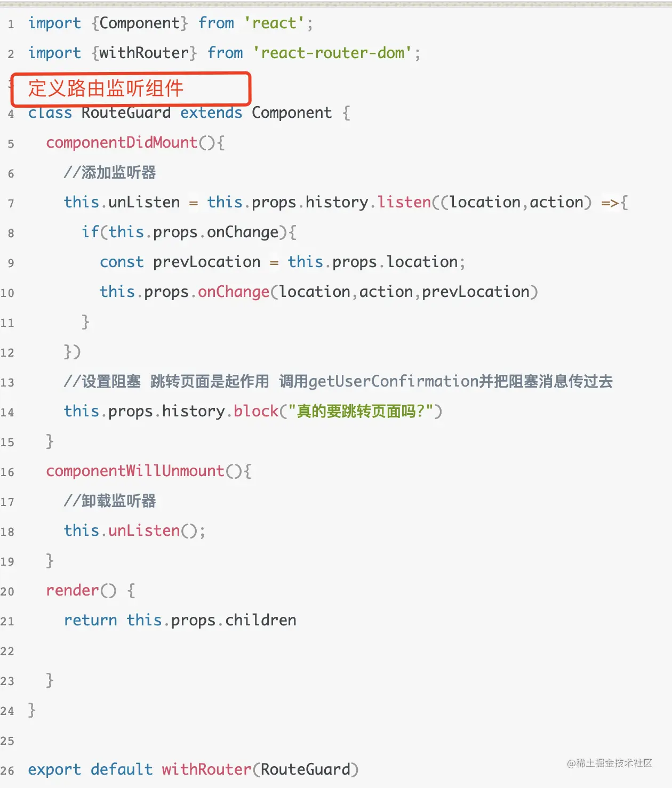Click the 'react' import string
This screenshot has height=788, width=672.
[x=274, y=23]
